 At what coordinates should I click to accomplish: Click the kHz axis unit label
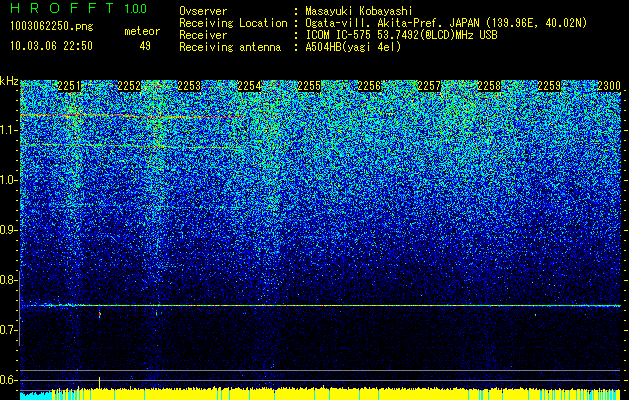point(9,81)
